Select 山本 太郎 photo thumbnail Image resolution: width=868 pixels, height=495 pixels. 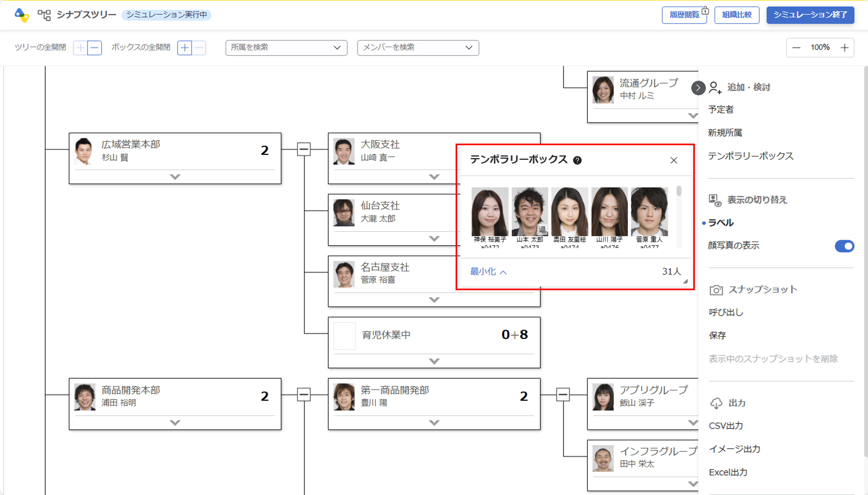[x=529, y=211]
